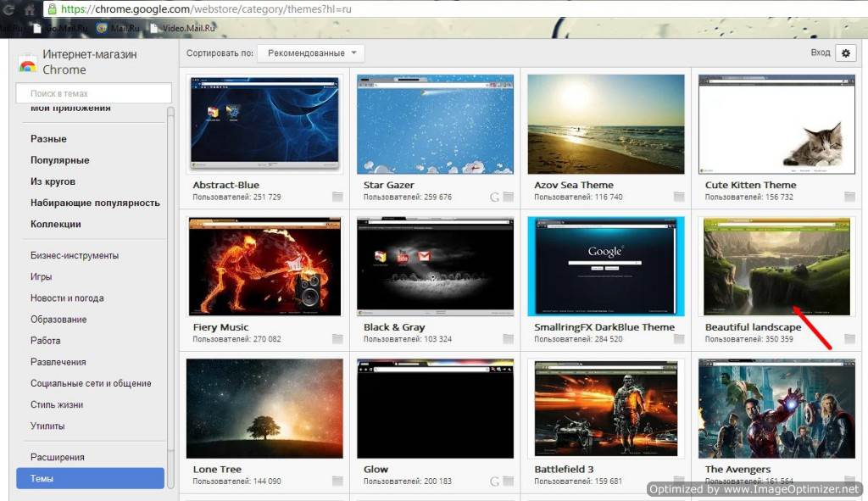This screenshot has width=868, height=501.
Task: Click the Azov Sea Theme title text
Action: [574, 185]
